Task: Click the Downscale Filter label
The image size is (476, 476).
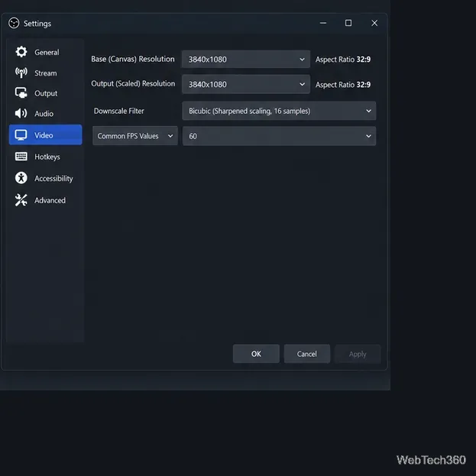Action: pyautogui.click(x=119, y=111)
